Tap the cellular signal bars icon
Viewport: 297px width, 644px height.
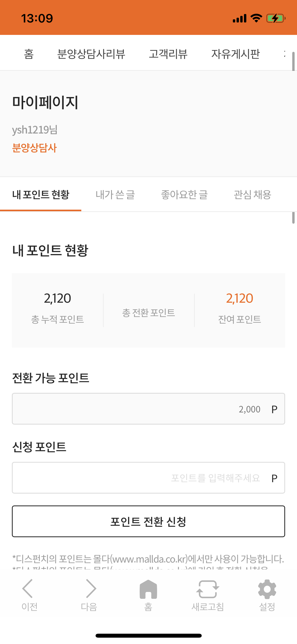[x=239, y=19]
